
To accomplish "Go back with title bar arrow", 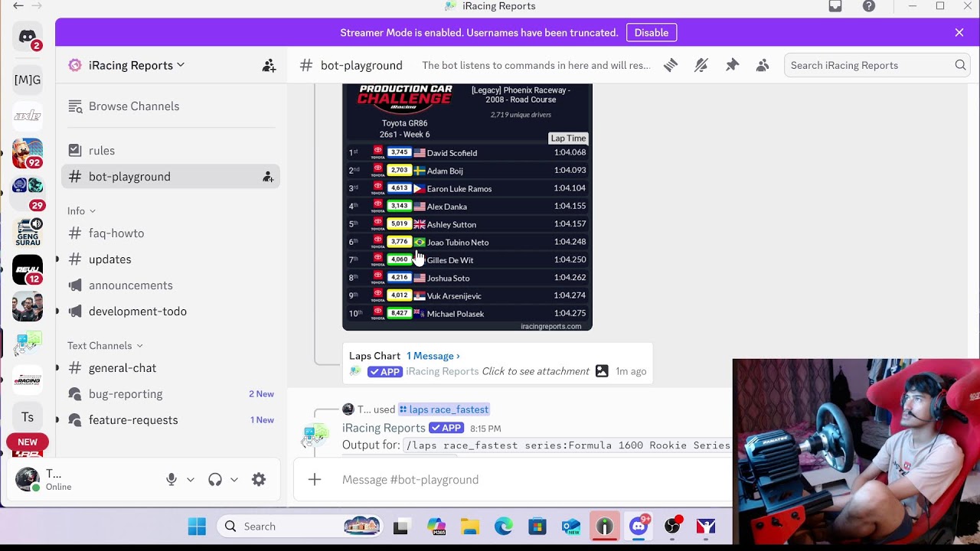I will click(18, 6).
